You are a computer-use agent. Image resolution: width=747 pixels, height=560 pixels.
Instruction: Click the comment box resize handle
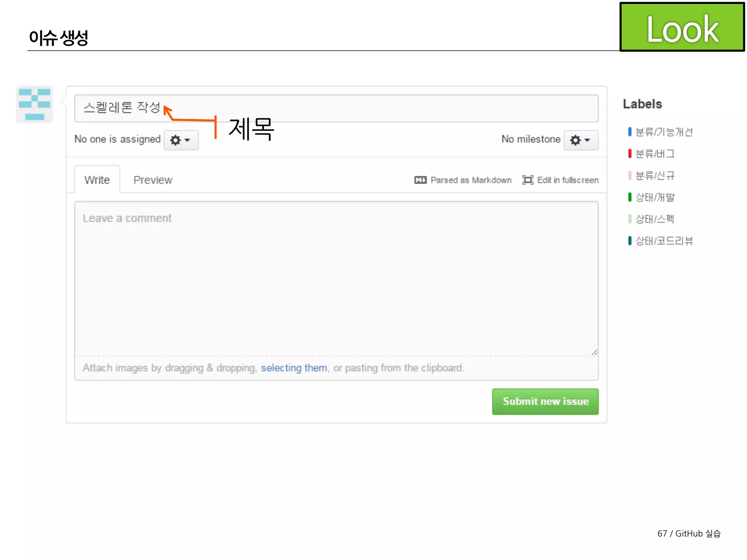pos(595,352)
